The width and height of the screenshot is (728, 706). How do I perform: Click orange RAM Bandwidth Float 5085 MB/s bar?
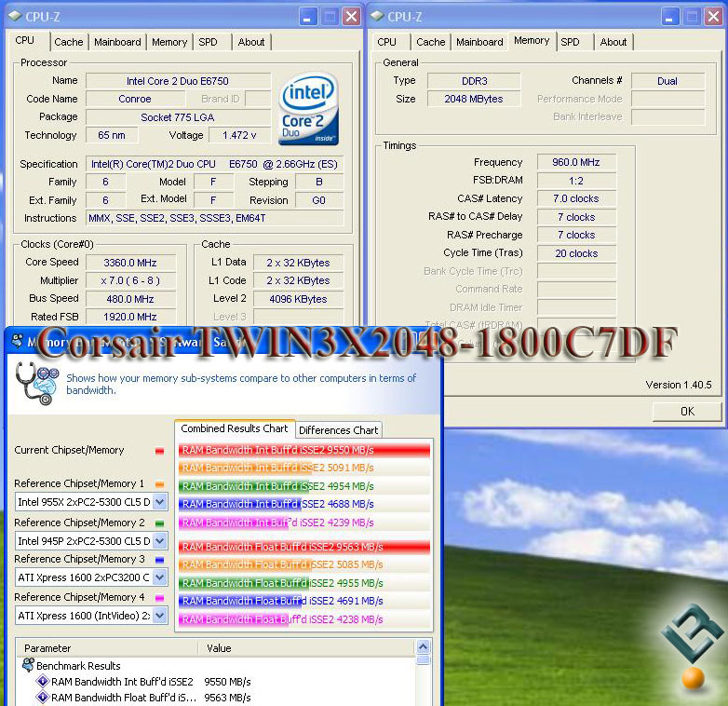[x=304, y=564]
